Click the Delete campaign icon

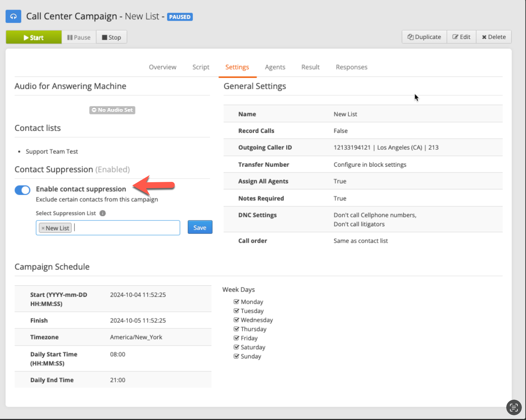[x=484, y=37]
